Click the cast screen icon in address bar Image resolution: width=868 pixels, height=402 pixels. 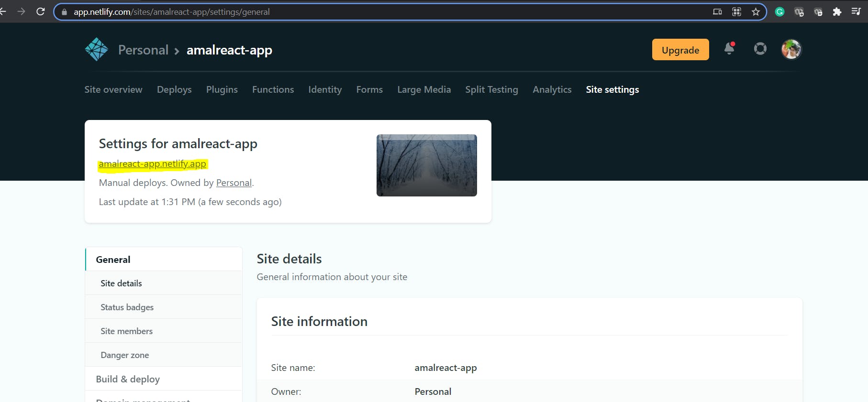[x=717, y=12]
